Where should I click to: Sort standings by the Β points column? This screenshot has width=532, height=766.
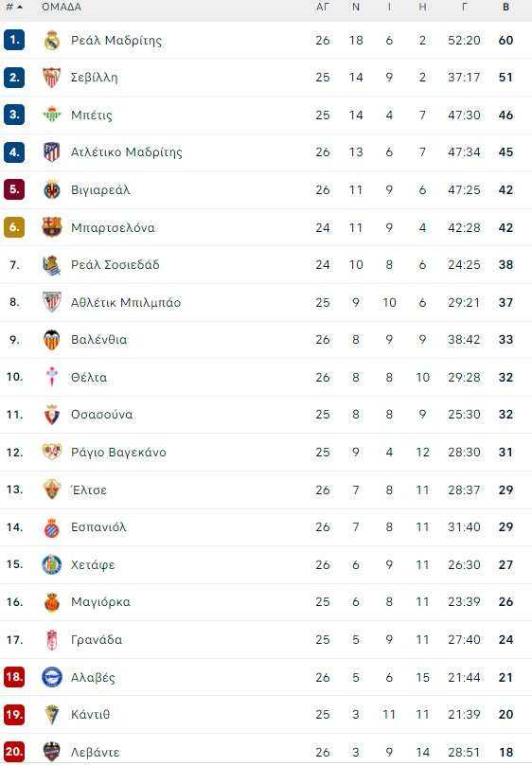tap(506, 8)
